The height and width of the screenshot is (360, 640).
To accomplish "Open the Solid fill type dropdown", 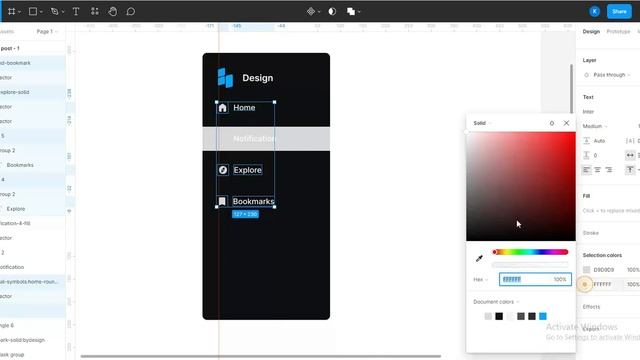I will [482, 123].
